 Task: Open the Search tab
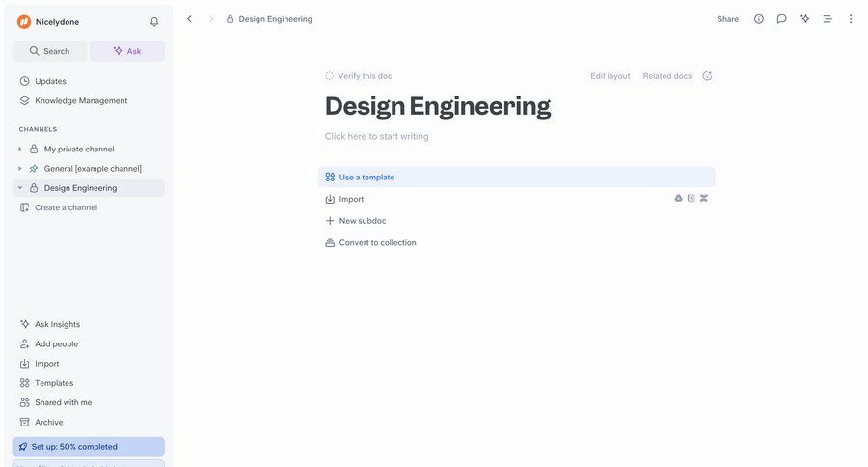[49, 51]
